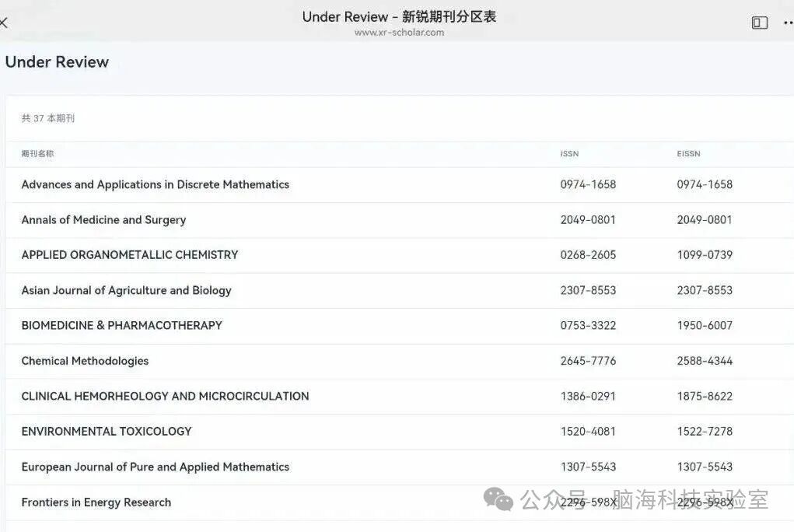Screen dimensions: 794x532
Task: Select ENVIRONMENTAL TOXICOLOGY journal name
Action: (x=107, y=431)
